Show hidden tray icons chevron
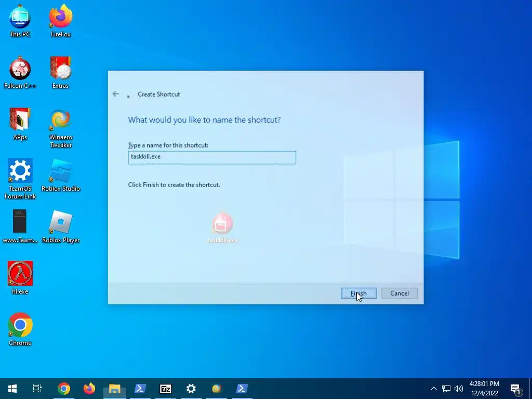The height and width of the screenshot is (399, 532). coord(434,389)
